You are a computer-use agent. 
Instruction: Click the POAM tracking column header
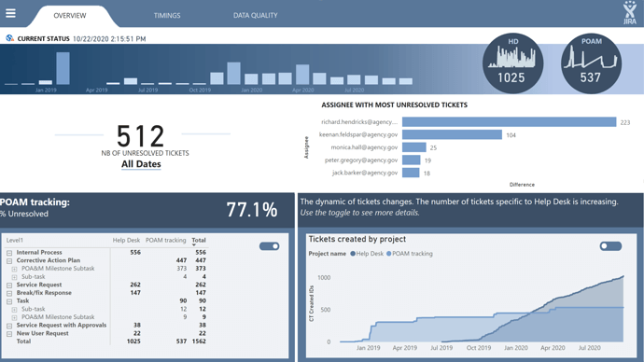[x=165, y=240]
